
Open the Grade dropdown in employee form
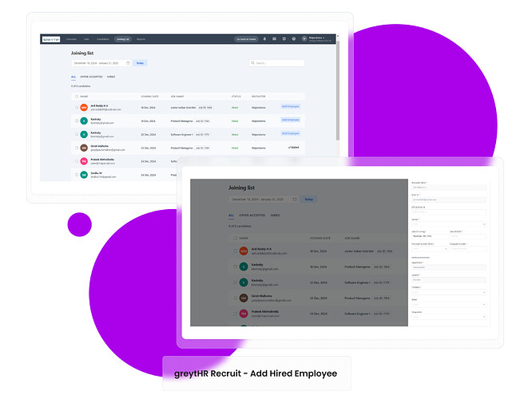point(449,304)
